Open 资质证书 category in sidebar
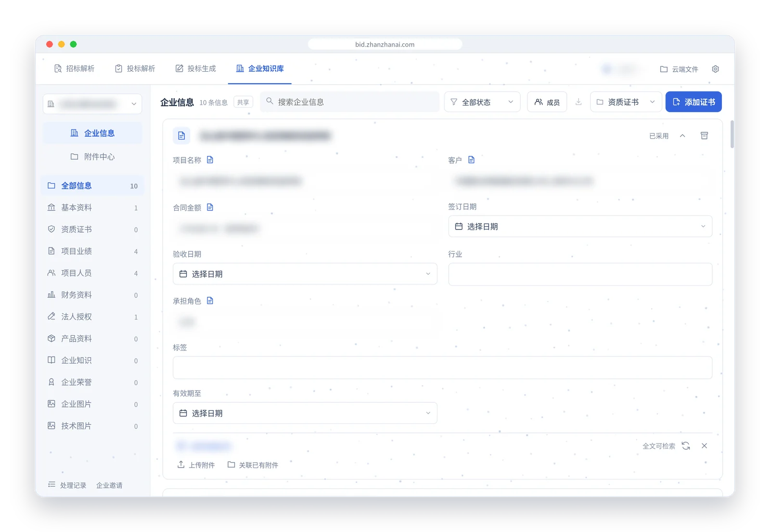This screenshot has height=532, width=770. [x=93, y=229]
